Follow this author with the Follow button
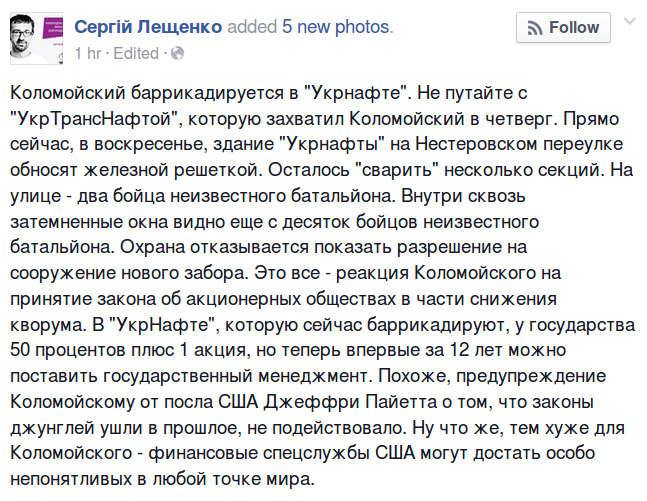The width and height of the screenshot is (647, 501). (x=563, y=28)
